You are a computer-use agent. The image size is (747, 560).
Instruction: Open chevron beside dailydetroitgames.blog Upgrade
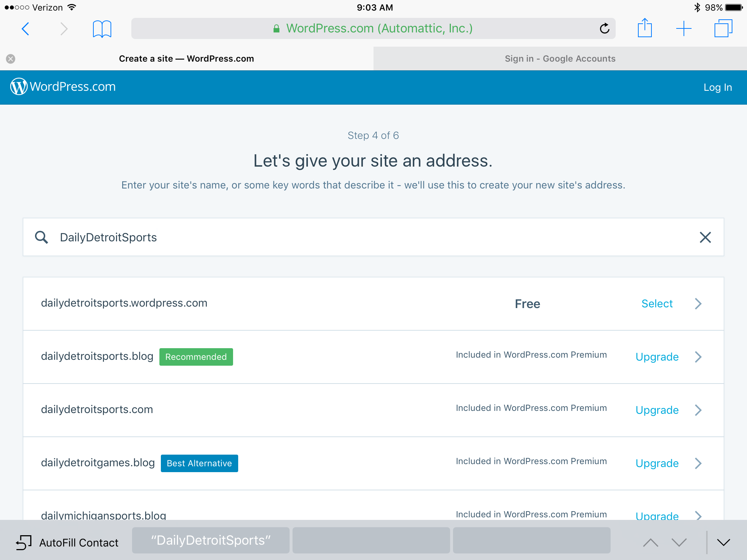(x=698, y=463)
